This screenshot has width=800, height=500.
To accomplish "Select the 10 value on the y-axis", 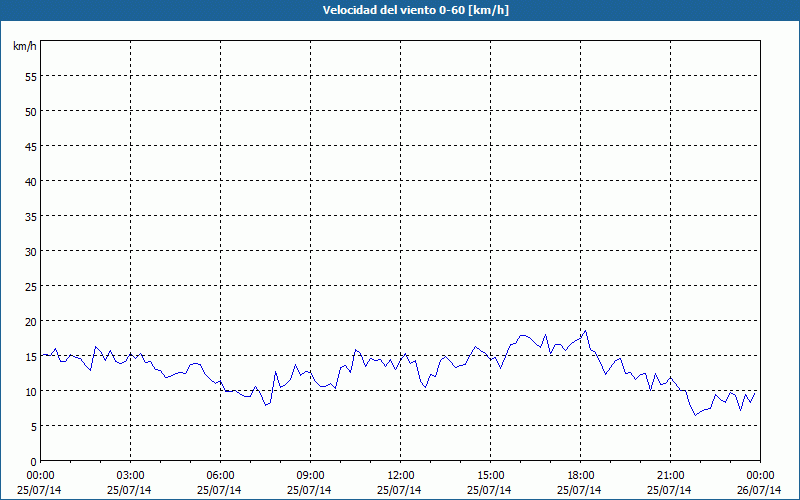I will click(x=31, y=392).
